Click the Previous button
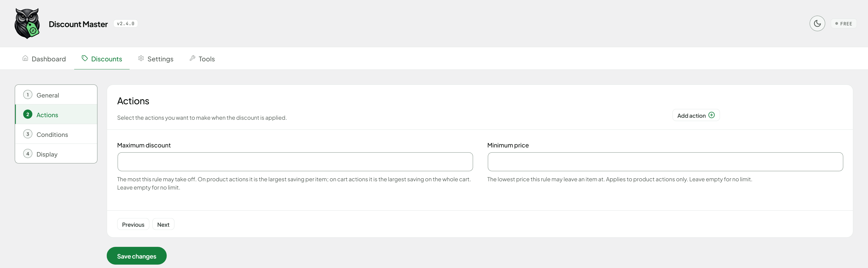The height and width of the screenshot is (268, 868). point(133,224)
